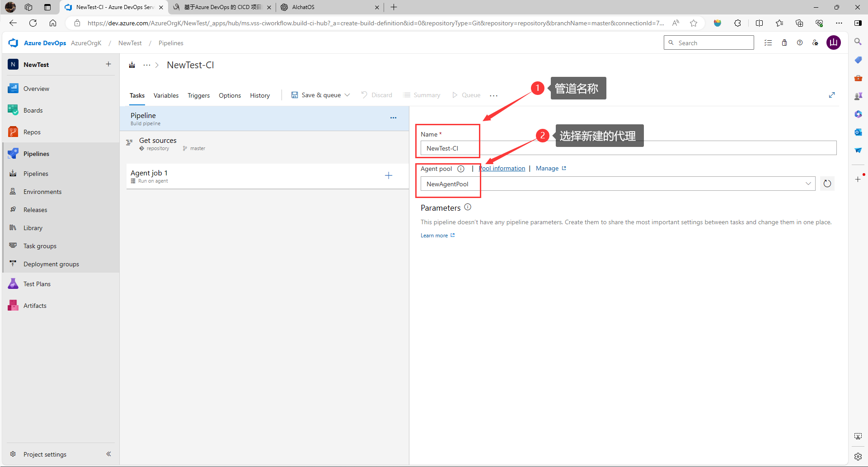Select Pipeline build pipeline row
This screenshot has width=868, height=467.
coord(265,118)
